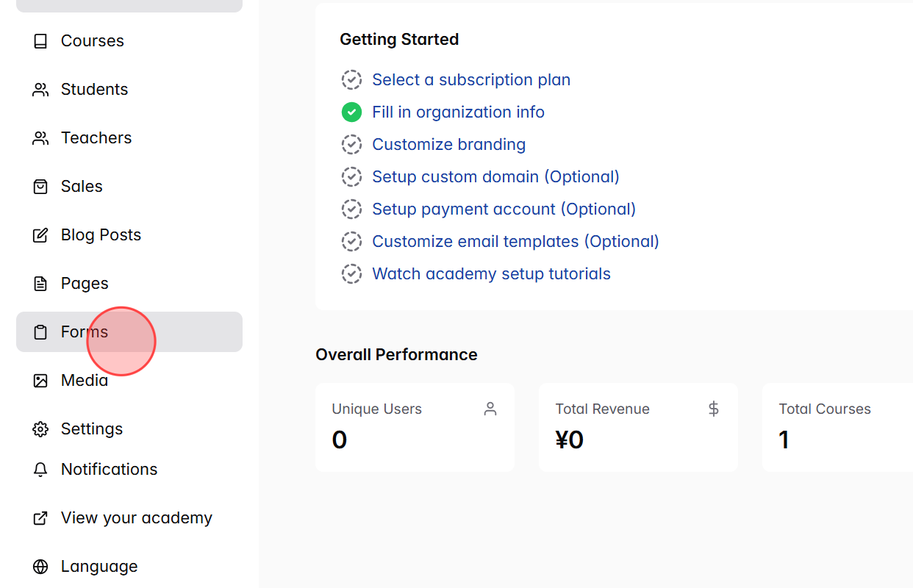This screenshot has height=588, width=913.
Task: Open Notifications using the bell icon
Action: 40,469
